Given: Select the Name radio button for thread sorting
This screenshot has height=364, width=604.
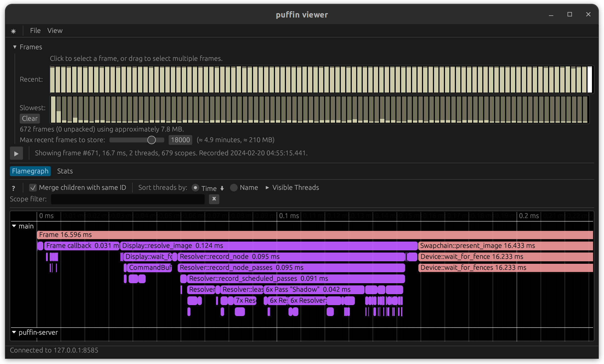Looking at the screenshot, I should coord(234,188).
